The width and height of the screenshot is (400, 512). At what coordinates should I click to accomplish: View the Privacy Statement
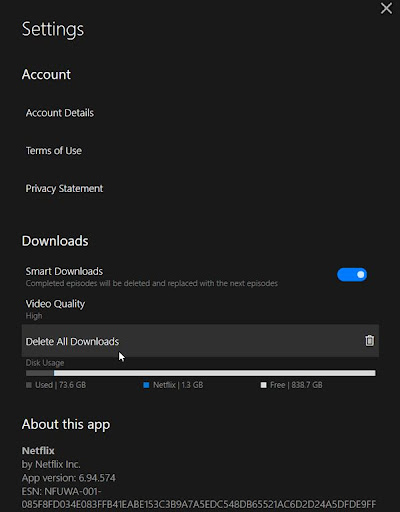tap(64, 189)
